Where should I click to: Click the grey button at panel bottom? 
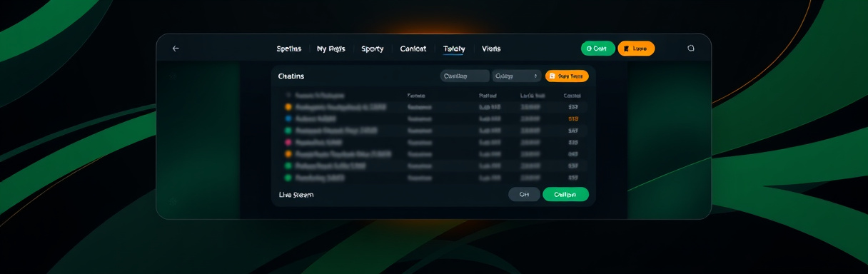[525, 194]
